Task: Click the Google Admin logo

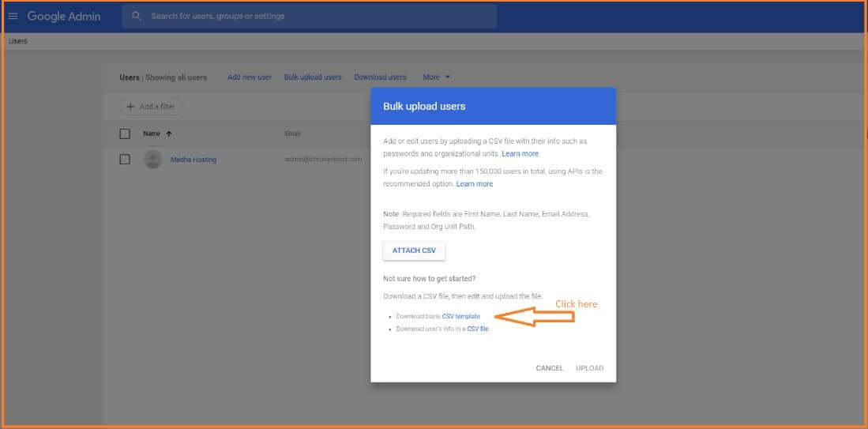Action: pos(64,17)
